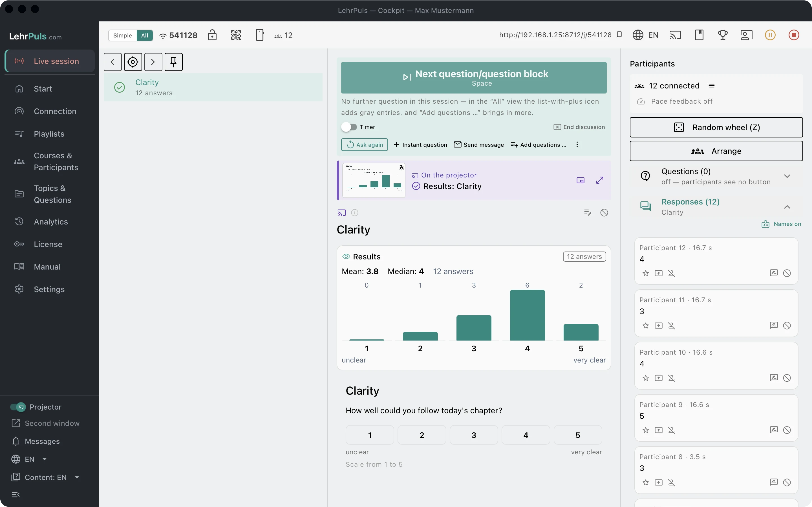Open the QR code icon in toolbar
This screenshot has width=812, height=507.
(236, 35)
